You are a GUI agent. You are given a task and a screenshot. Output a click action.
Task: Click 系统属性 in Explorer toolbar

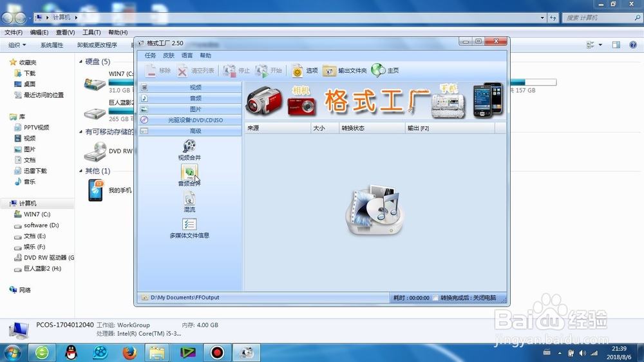click(52, 45)
